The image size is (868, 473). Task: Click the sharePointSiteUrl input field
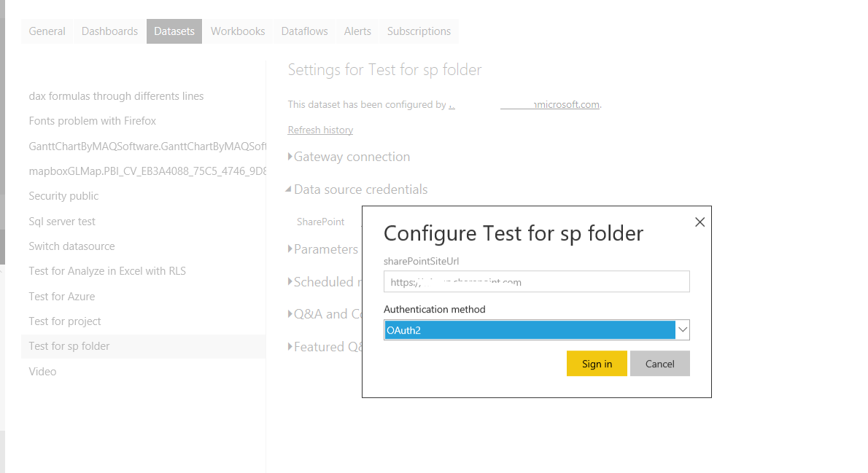coord(536,281)
